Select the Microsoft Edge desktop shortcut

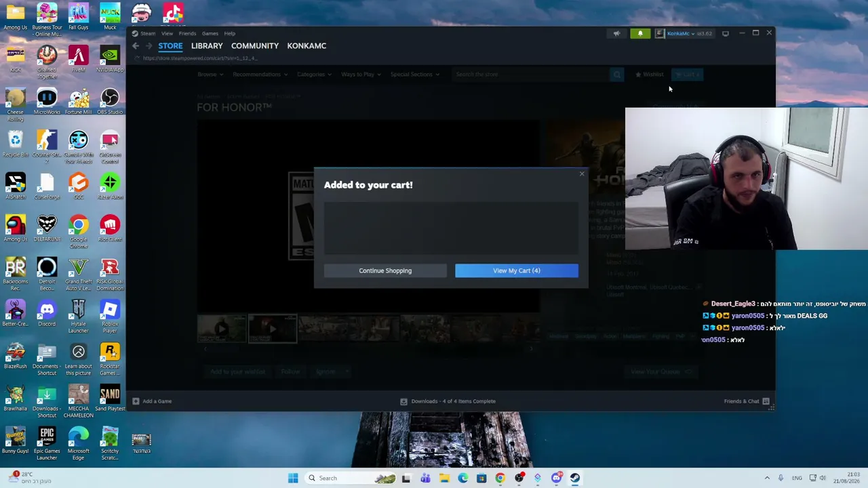pyautogui.click(x=78, y=443)
